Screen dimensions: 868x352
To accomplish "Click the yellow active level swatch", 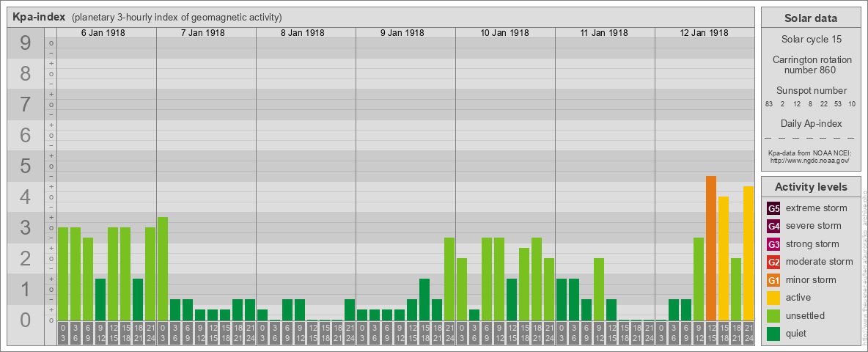I will point(773,298).
